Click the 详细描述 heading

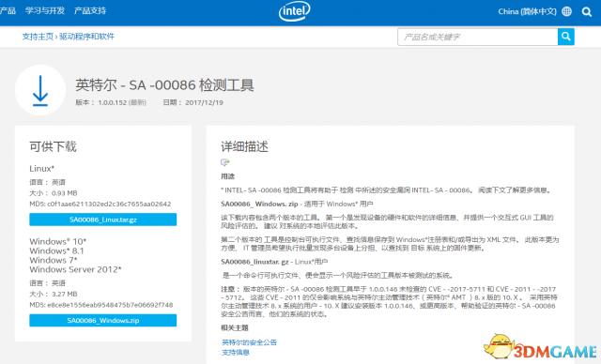244,146
